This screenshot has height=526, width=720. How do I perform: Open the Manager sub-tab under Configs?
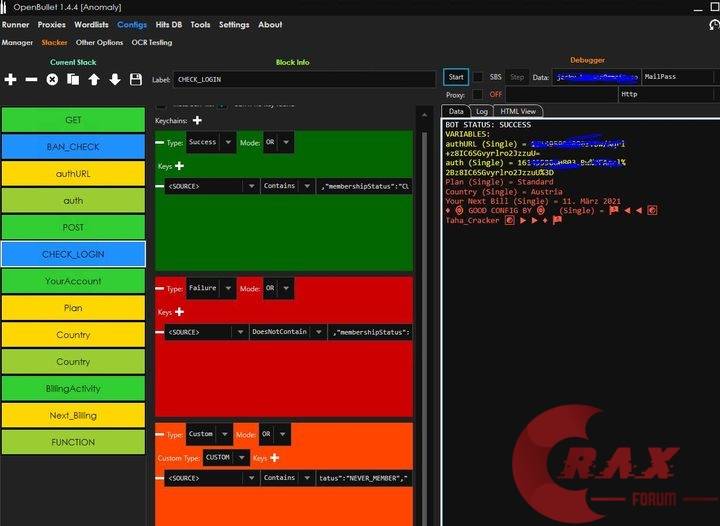tap(17, 42)
